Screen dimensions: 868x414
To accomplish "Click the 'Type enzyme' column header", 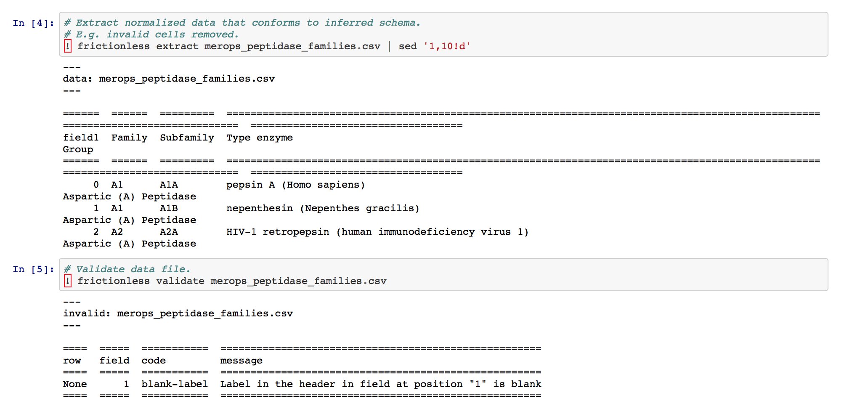I will click(x=260, y=138).
